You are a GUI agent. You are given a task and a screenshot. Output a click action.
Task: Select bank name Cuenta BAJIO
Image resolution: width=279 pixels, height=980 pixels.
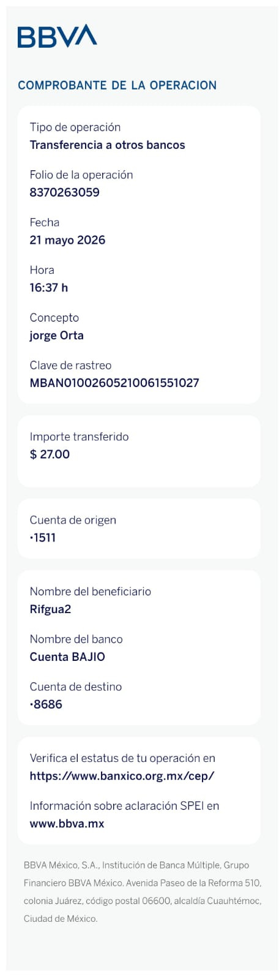click(67, 657)
